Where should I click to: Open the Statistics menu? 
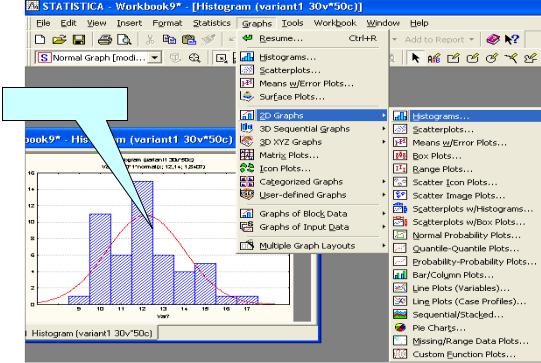click(212, 23)
